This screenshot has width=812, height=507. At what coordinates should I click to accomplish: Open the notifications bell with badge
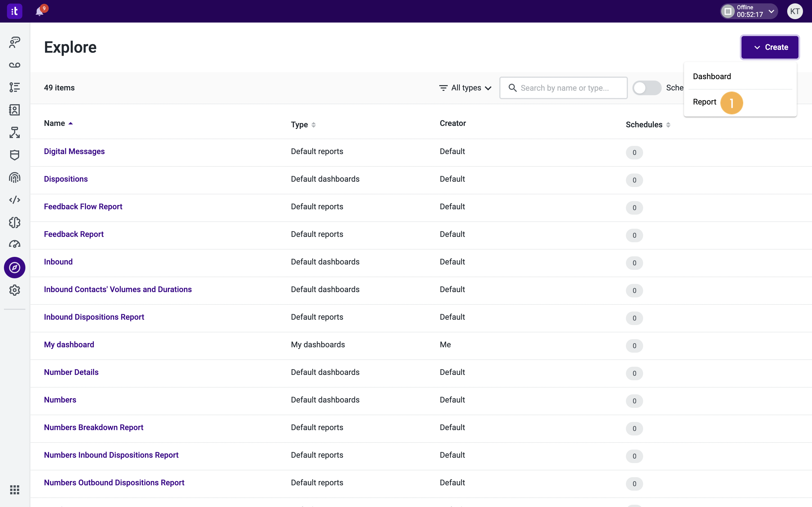40,11
